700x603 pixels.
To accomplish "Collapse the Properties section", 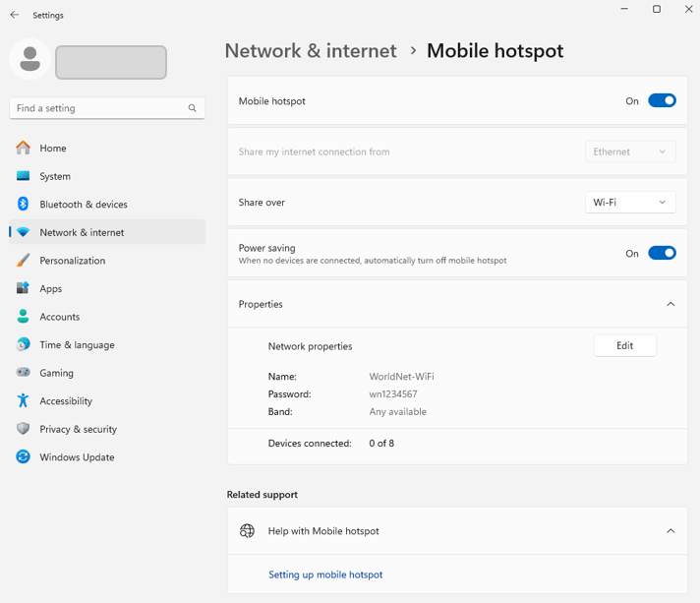I will coord(671,304).
